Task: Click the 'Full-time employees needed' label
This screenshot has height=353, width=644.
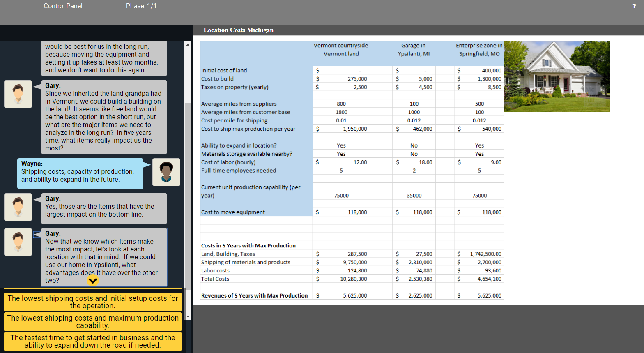Action: [239, 171]
